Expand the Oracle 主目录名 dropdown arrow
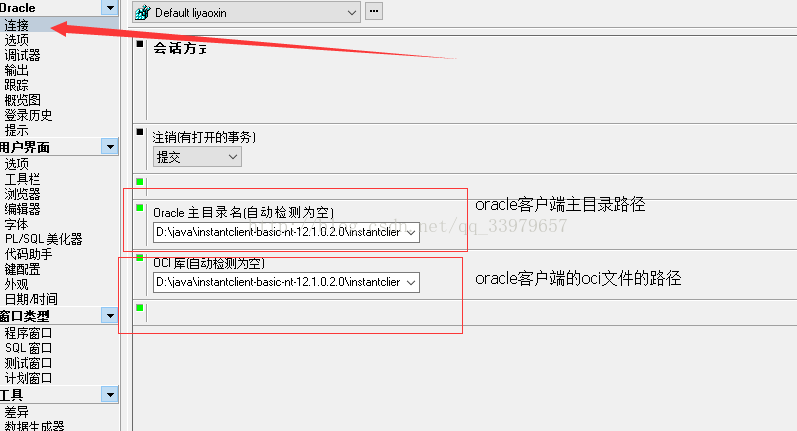 [411, 232]
